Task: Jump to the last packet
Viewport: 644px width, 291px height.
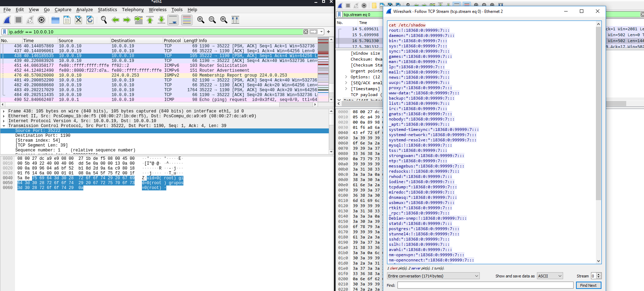Action: click(161, 20)
